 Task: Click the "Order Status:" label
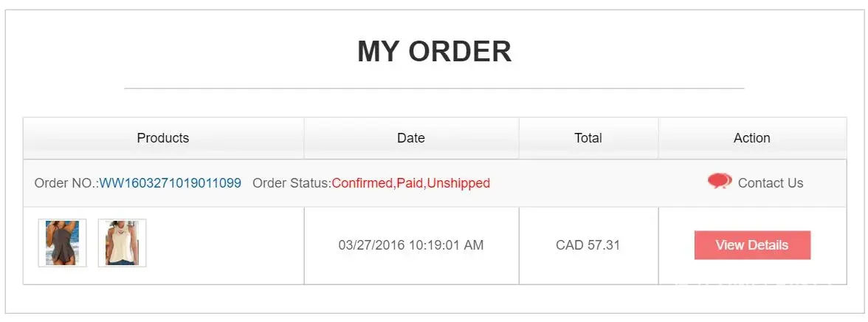[x=292, y=183]
